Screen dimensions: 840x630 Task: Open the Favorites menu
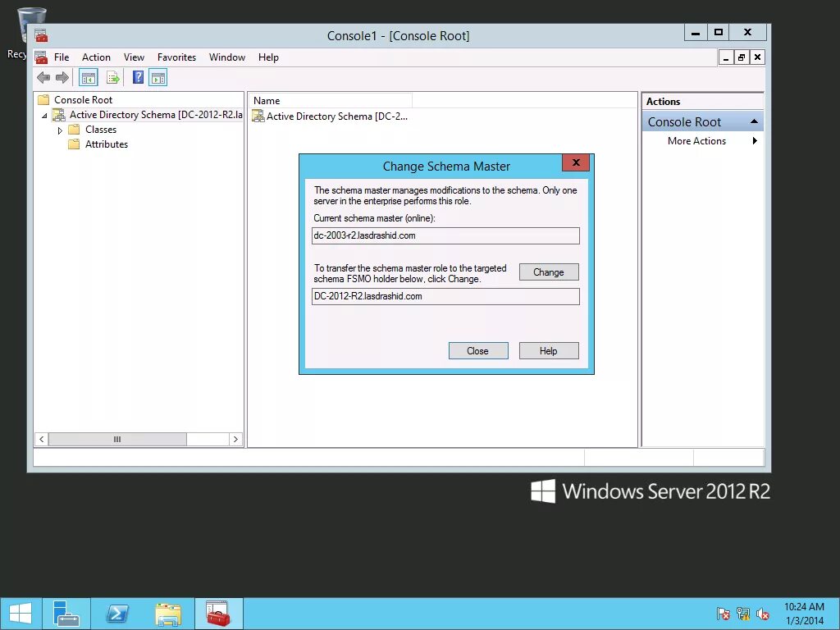point(177,57)
